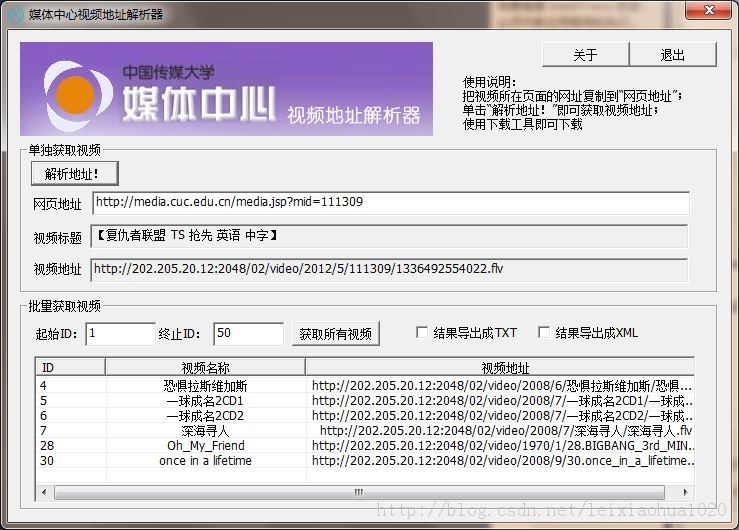Screen dimensions: 739x530
Task: Select the row 深海寻人
Action: click(x=365, y=431)
